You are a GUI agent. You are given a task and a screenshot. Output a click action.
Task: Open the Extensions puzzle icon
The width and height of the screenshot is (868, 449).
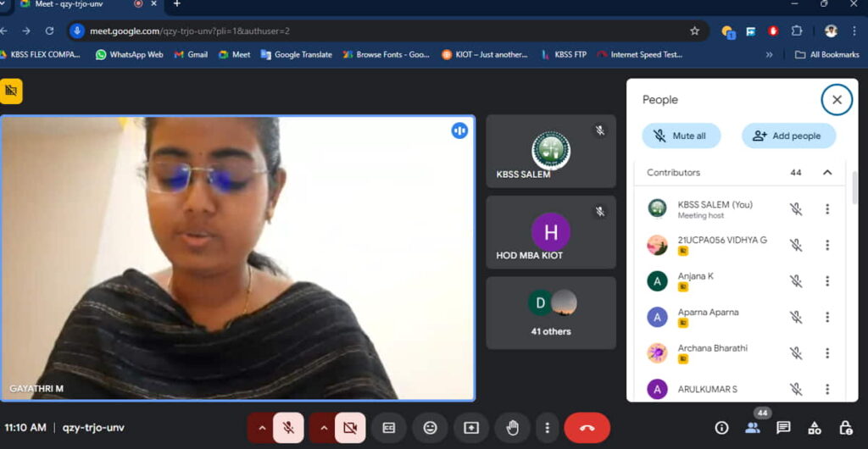point(797,31)
